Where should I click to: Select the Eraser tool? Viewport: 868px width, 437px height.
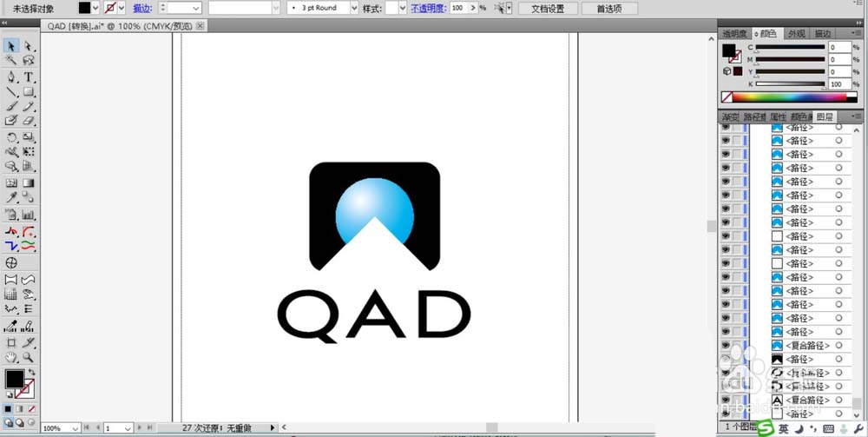click(29, 120)
